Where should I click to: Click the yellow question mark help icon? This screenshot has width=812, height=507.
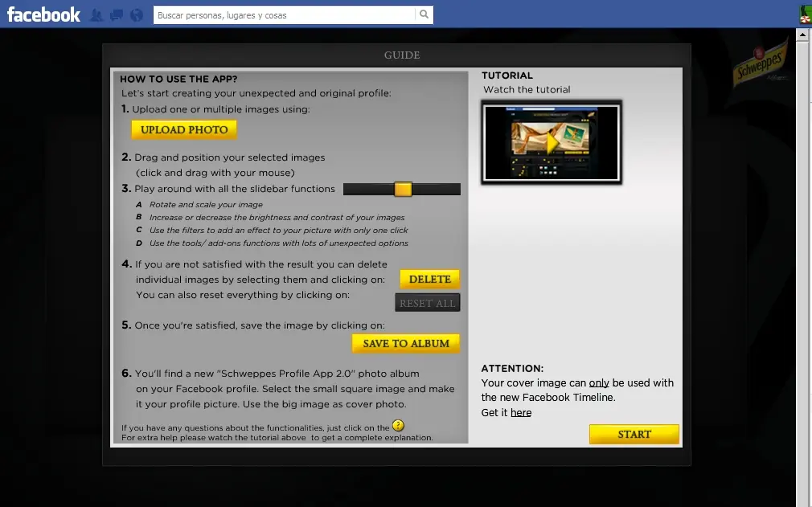point(398,426)
